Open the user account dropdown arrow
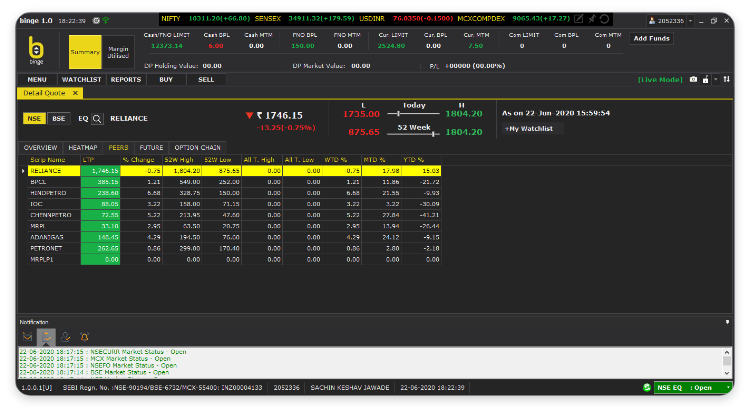 (x=690, y=21)
